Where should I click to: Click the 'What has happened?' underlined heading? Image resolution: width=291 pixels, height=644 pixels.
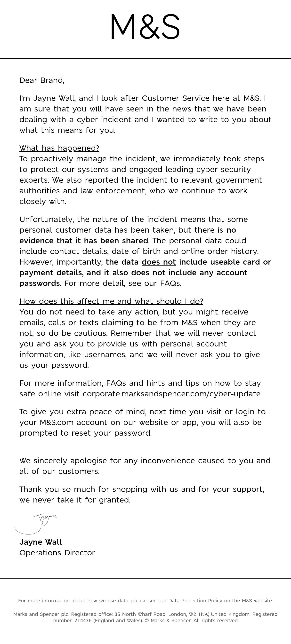tap(59, 148)
